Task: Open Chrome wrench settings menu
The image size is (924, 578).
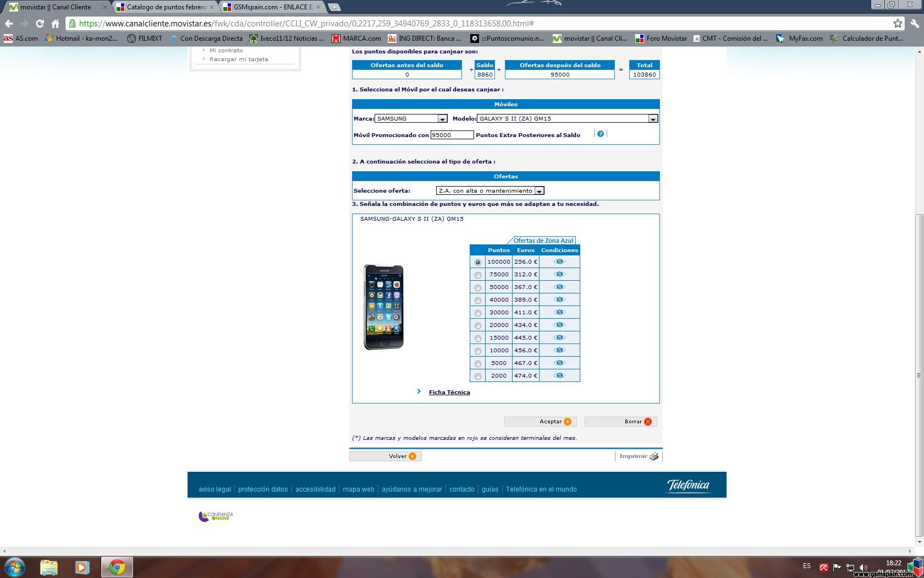Action: click(914, 23)
